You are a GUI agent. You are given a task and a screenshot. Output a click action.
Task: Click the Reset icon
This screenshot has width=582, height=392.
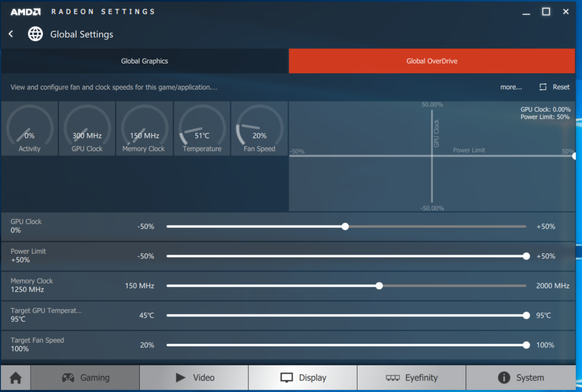point(543,87)
